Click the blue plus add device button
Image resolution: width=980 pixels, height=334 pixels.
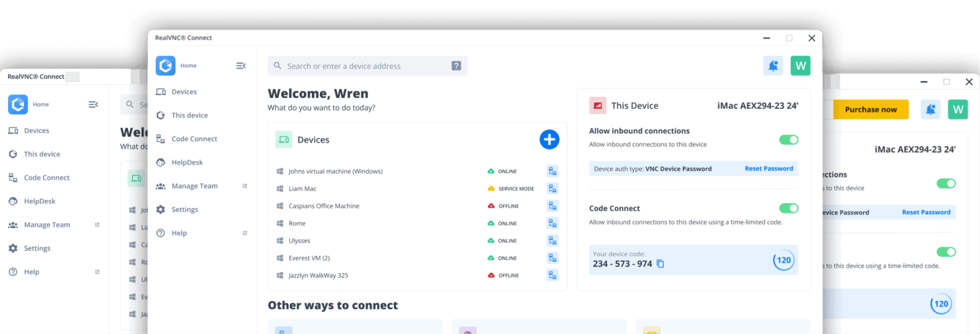(549, 140)
